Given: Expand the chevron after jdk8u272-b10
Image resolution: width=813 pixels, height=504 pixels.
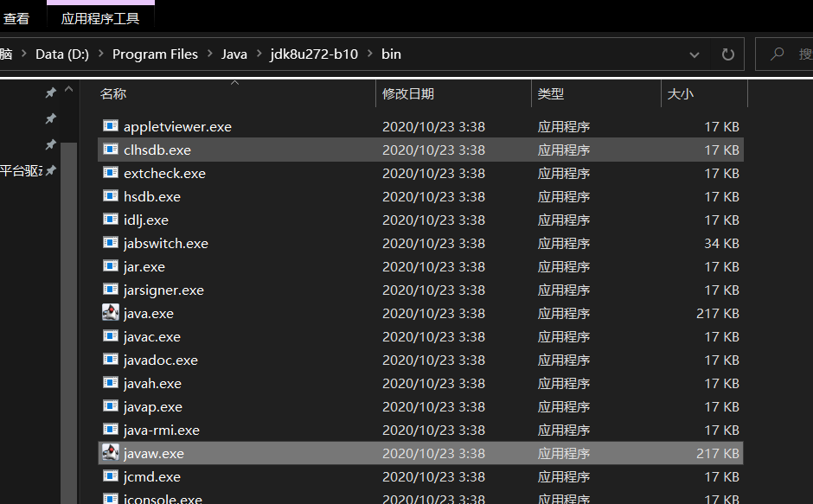Looking at the screenshot, I should pyautogui.click(x=369, y=54).
